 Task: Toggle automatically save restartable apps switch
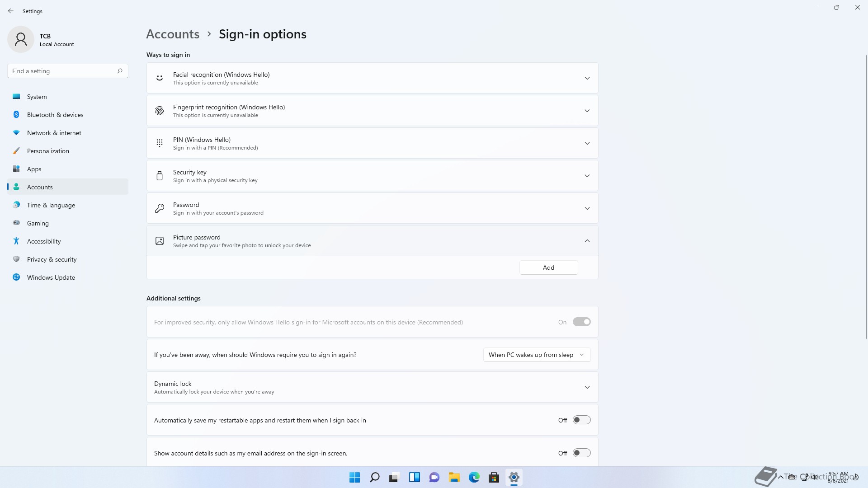pos(581,420)
